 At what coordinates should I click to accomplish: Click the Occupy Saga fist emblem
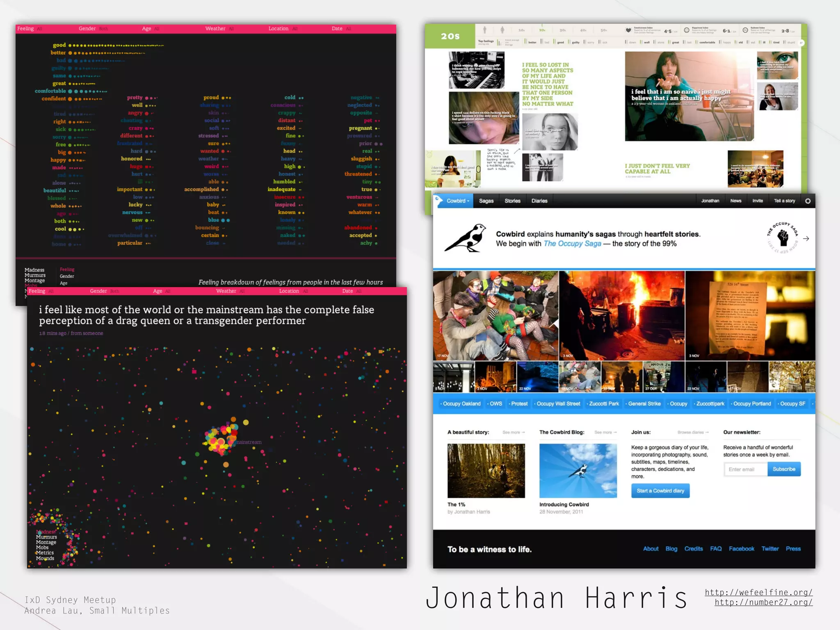click(x=783, y=238)
